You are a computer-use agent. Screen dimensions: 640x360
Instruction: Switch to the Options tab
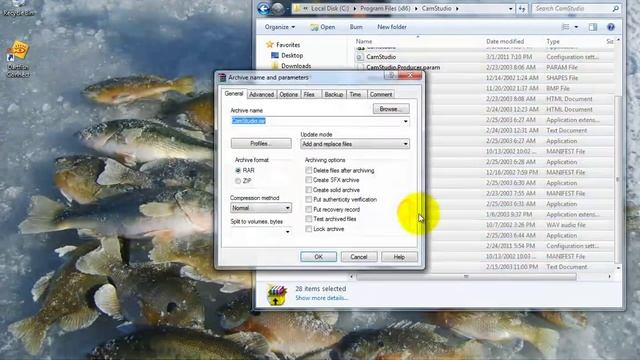click(x=289, y=94)
